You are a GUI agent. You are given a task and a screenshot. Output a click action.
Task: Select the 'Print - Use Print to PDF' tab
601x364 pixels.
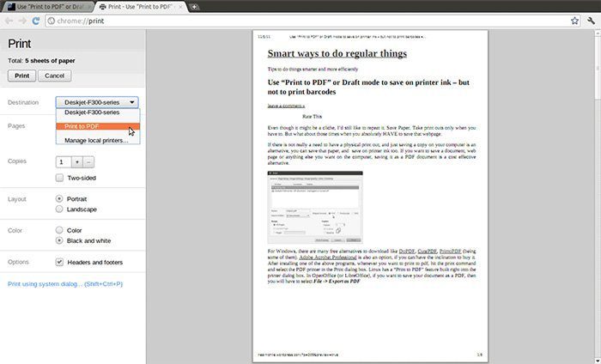(141, 7)
